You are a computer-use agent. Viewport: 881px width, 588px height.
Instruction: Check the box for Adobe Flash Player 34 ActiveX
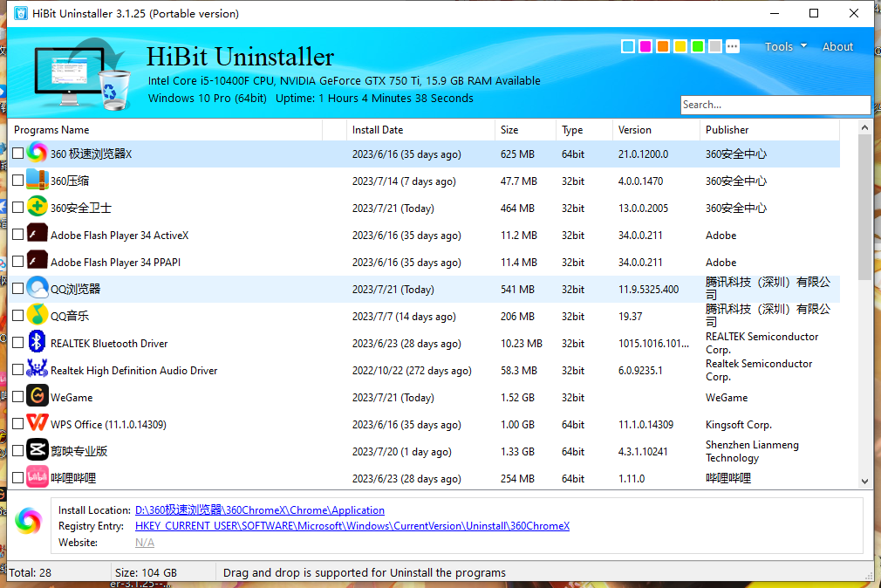point(18,235)
